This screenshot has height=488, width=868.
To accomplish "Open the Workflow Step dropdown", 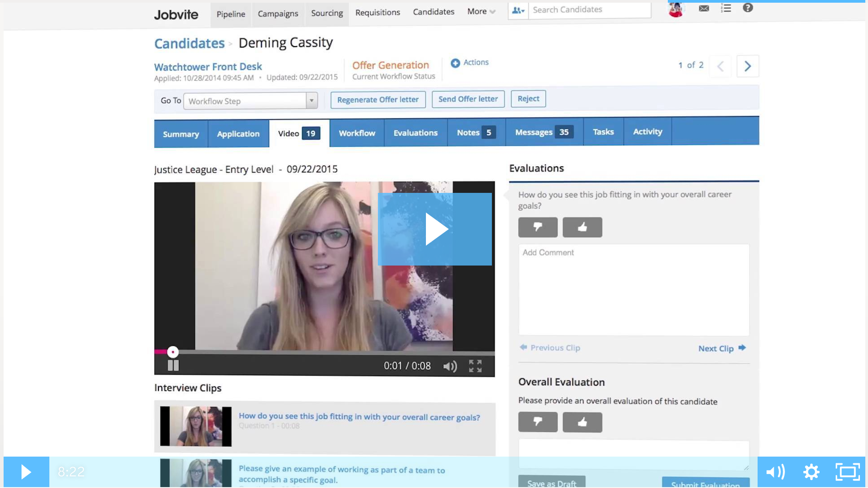I will pyautogui.click(x=250, y=101).
